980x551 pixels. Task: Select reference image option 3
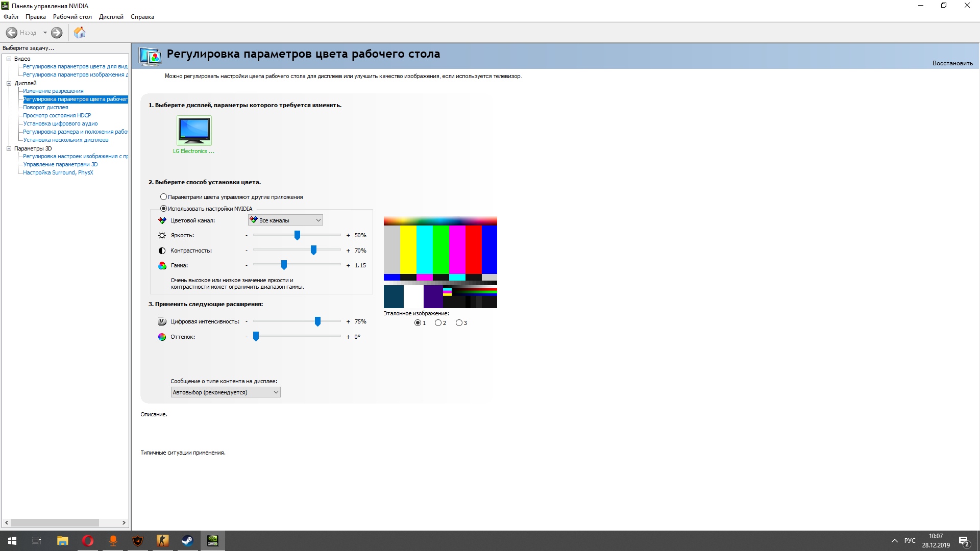point(459,323)
